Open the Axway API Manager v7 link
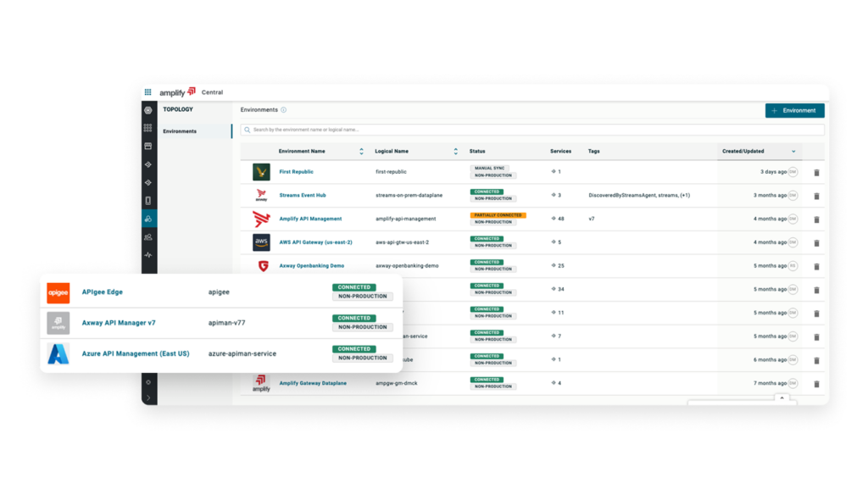 pyautogui.click(x=119, y=323)
